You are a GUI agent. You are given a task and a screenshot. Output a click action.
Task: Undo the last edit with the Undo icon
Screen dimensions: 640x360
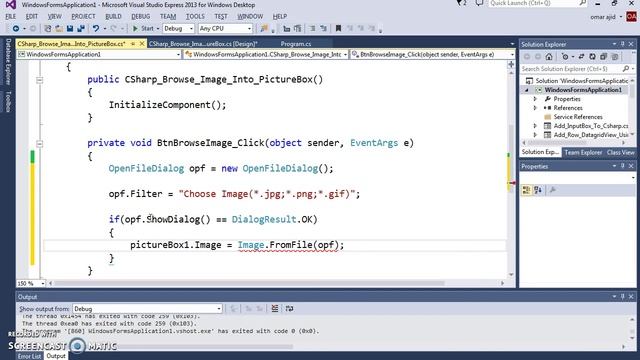[96, 29]
